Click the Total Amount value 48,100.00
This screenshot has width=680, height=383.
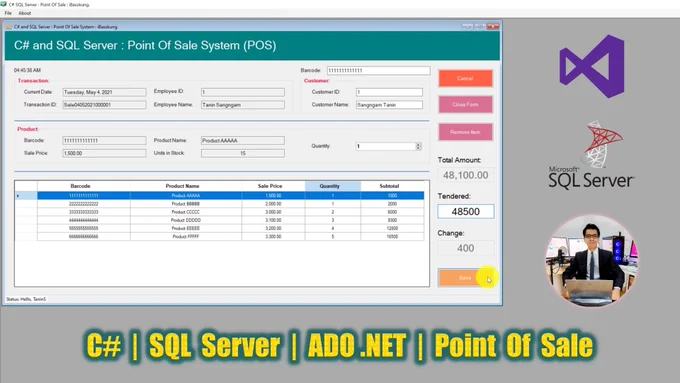click(465, 175)
